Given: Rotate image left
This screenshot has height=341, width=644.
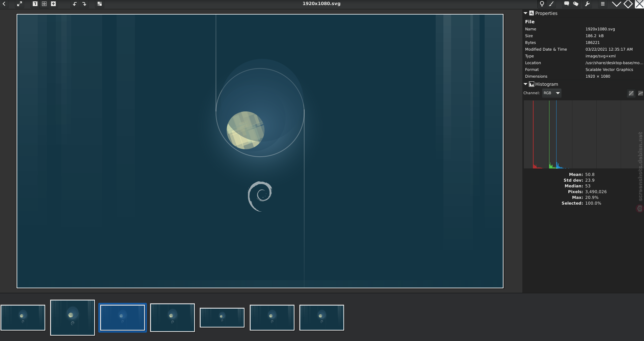Looking at the screenshot, I should [75, 4].
